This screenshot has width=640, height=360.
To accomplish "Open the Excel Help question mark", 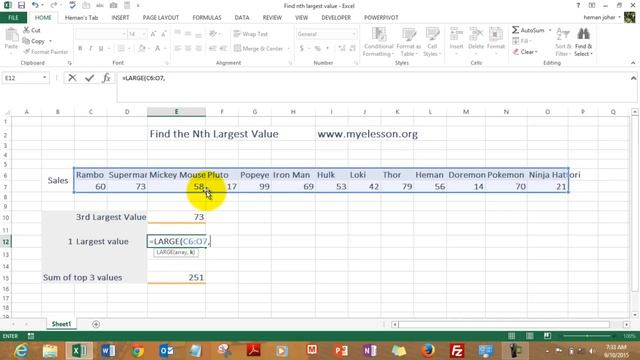I will tap(578, 6).
